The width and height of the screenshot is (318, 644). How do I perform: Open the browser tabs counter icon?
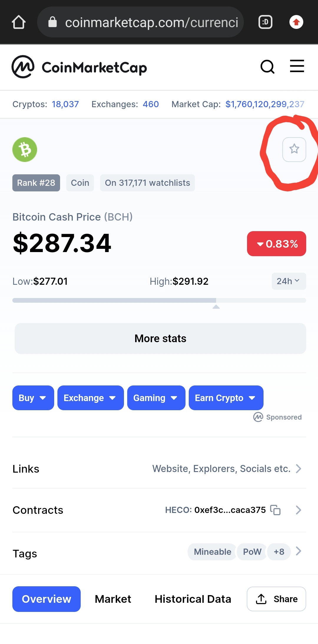pos(265,22)
